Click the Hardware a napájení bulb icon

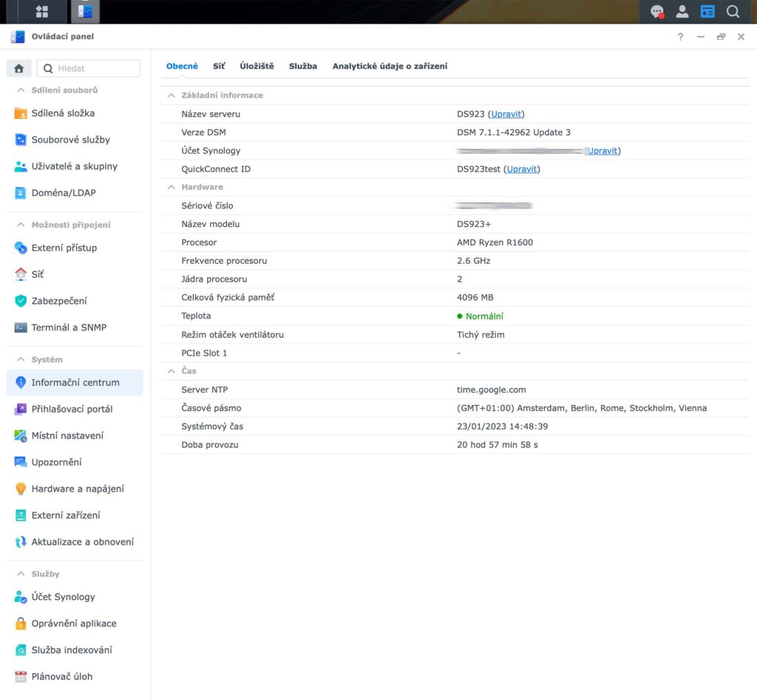20,489
